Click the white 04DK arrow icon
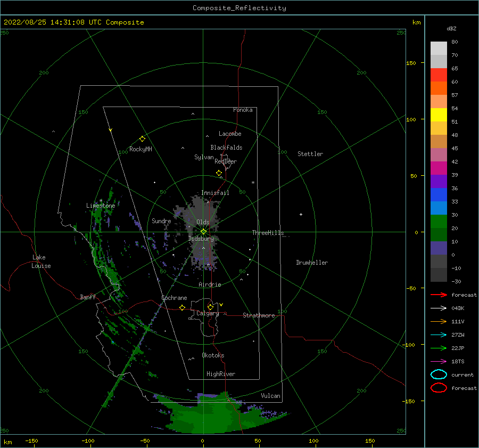Image resolution: width=479 pixels, height=448 pixels. click(x=439, y=308)
